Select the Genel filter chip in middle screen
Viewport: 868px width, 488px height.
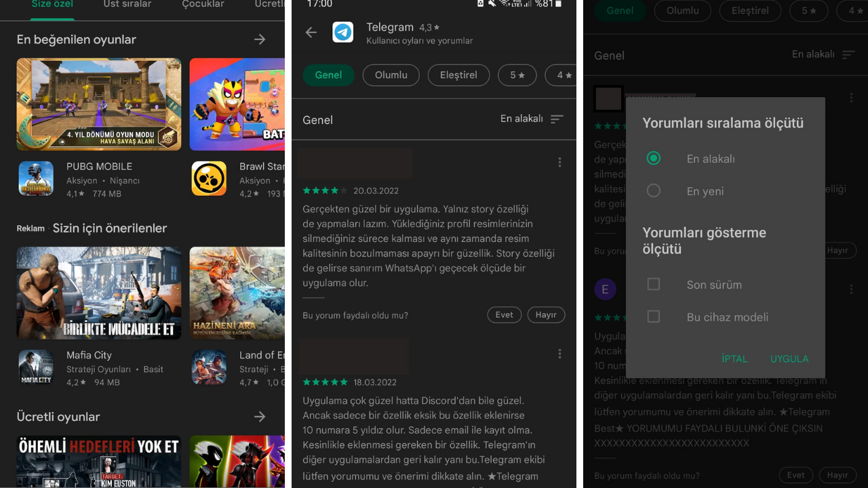[328, 75]
